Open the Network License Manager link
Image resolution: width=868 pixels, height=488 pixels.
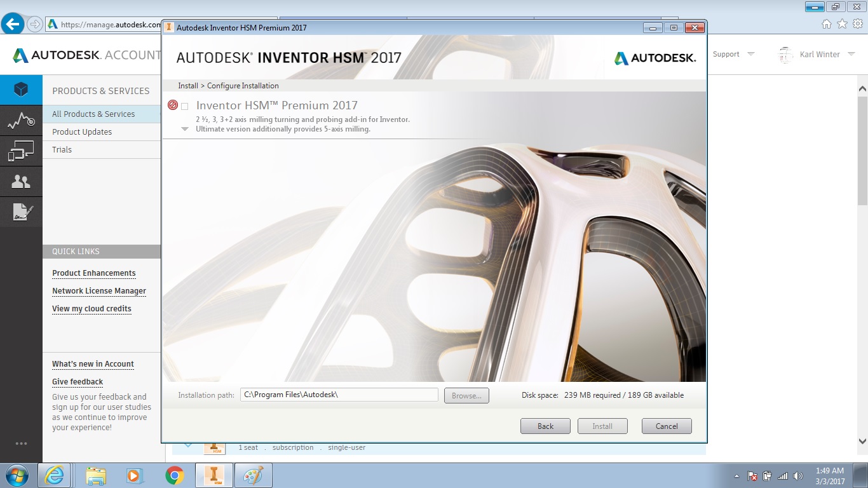(x=99, y=291)
